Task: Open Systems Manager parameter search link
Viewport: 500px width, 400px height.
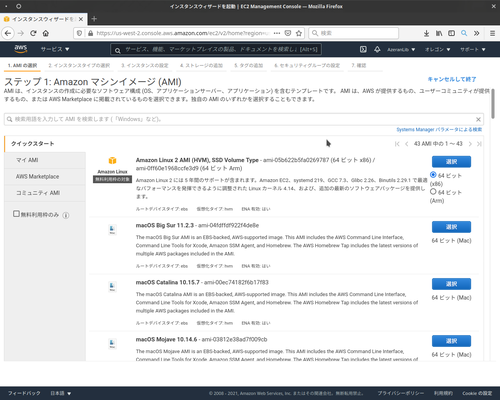Action: (x=439, y=130)
